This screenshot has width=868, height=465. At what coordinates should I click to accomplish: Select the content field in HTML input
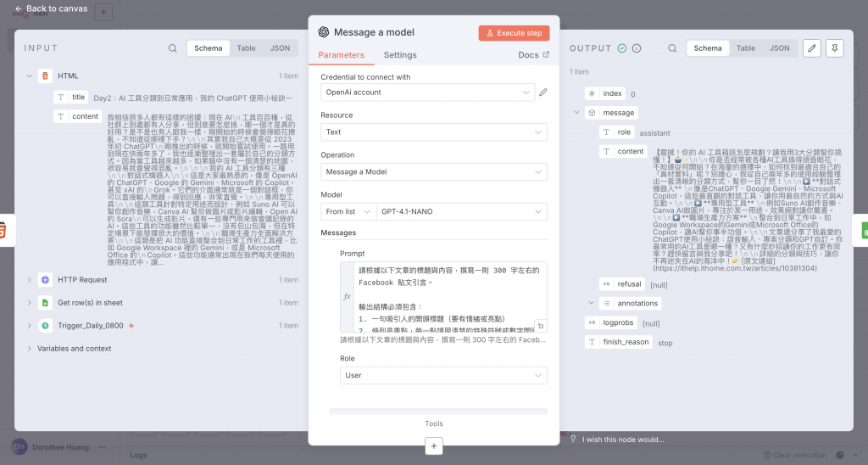pos(78,116)
